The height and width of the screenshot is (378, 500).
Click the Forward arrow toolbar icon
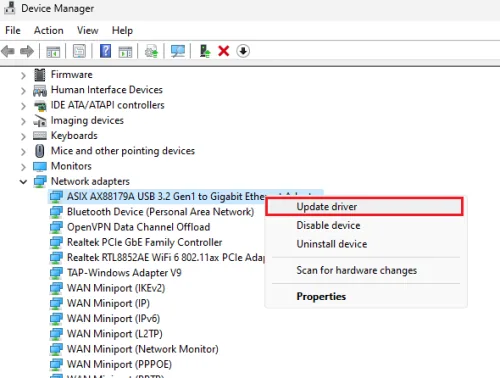[x=27, y=51]
